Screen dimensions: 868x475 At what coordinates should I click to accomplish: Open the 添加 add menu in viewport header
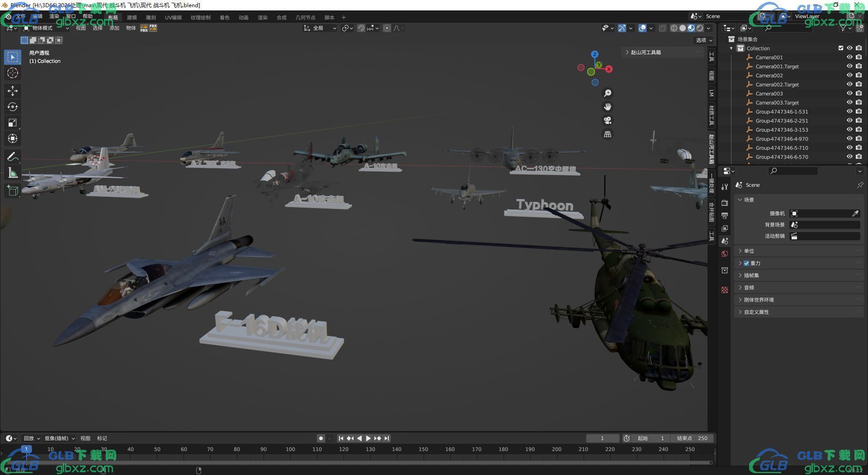click(114, 28)
